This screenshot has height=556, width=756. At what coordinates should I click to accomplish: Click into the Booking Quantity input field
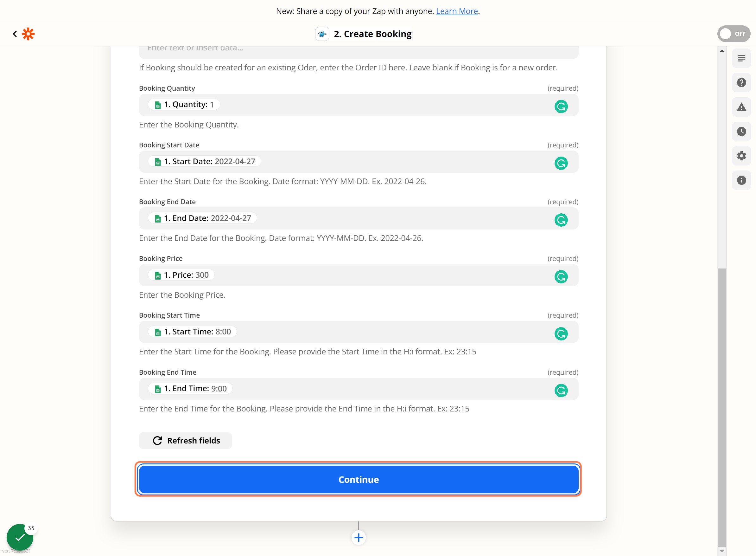point(359,105)
